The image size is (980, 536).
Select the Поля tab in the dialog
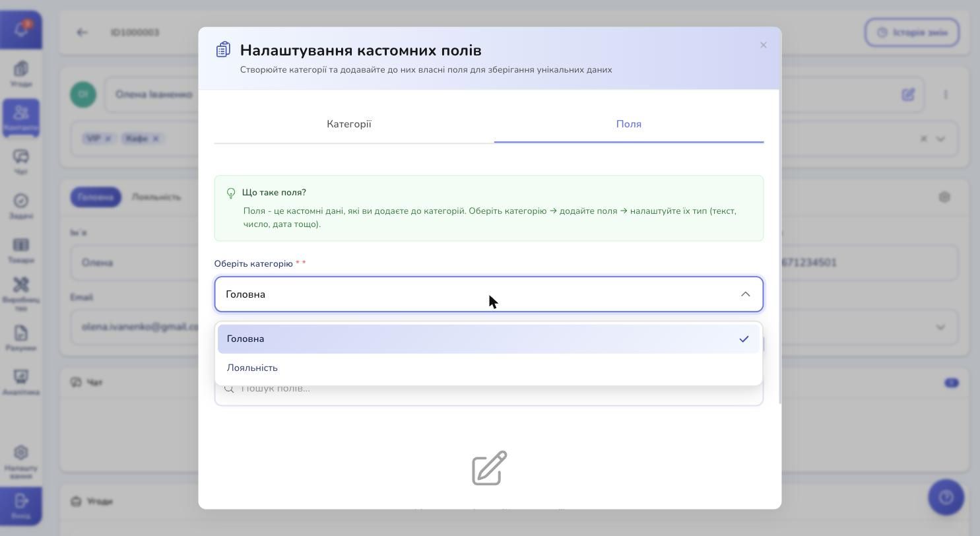click(629, 124)
